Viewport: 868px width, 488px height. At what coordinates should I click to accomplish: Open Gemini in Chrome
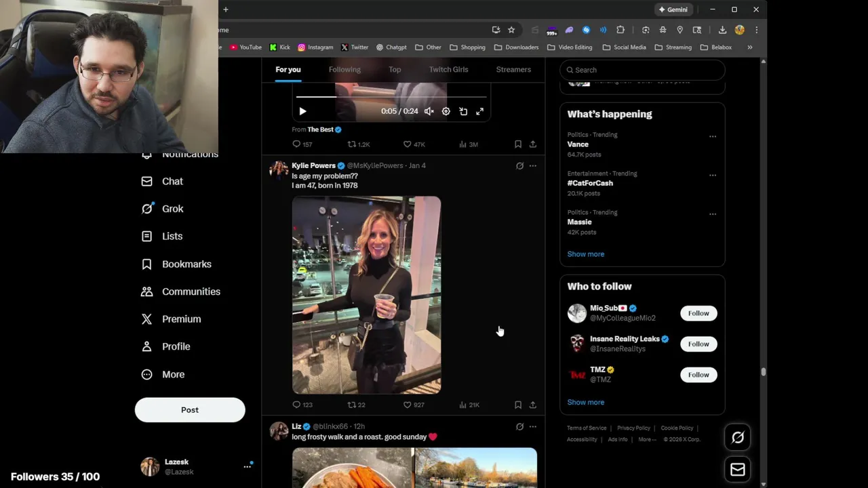[673, 9]
